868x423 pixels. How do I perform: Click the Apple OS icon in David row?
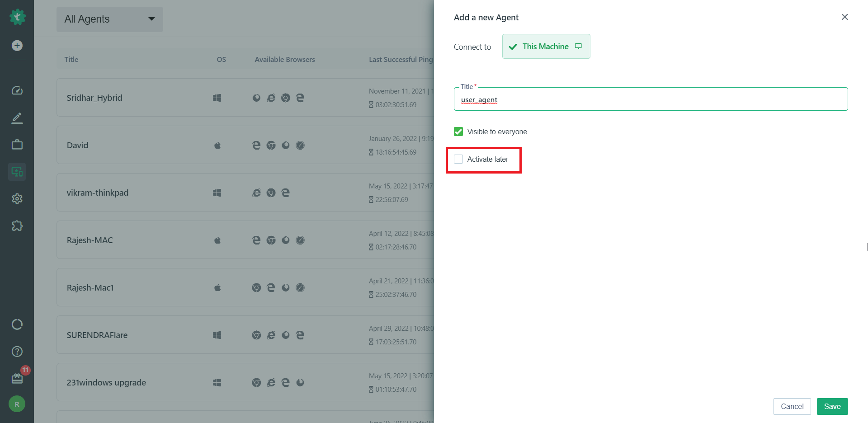coord(217,145)
